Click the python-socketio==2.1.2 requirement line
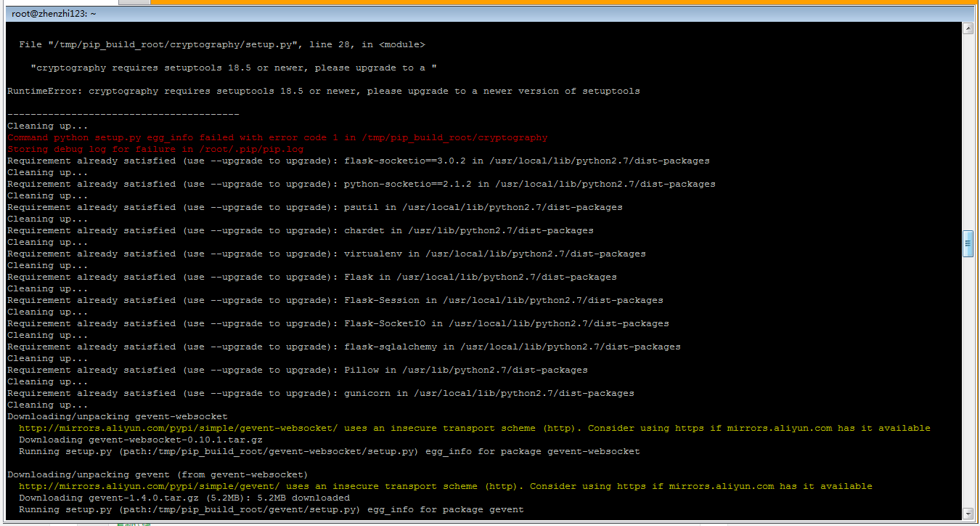 pyautogui.click(x=362, y=185)
